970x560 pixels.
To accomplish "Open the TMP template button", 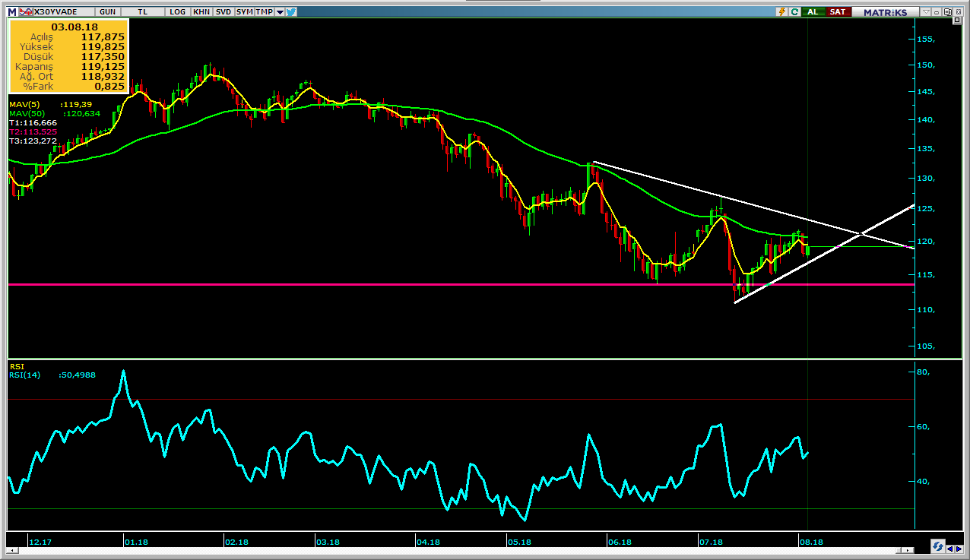I will click(x=264, y=11).
